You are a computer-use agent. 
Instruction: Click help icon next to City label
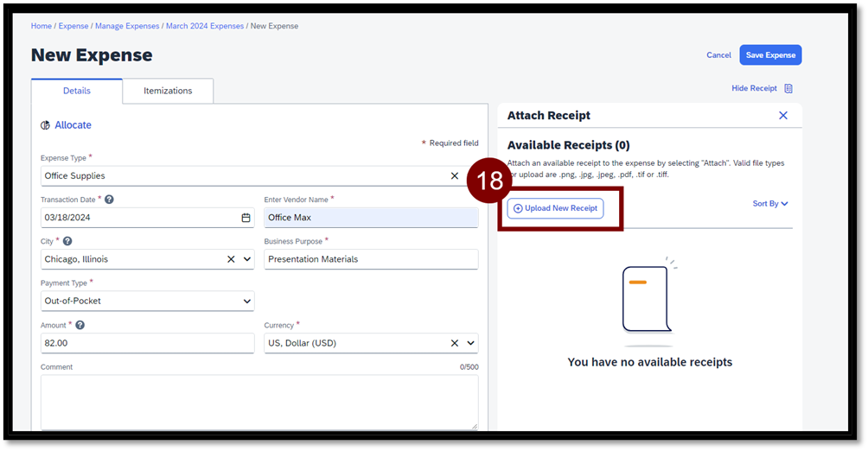tap(67, 242)
